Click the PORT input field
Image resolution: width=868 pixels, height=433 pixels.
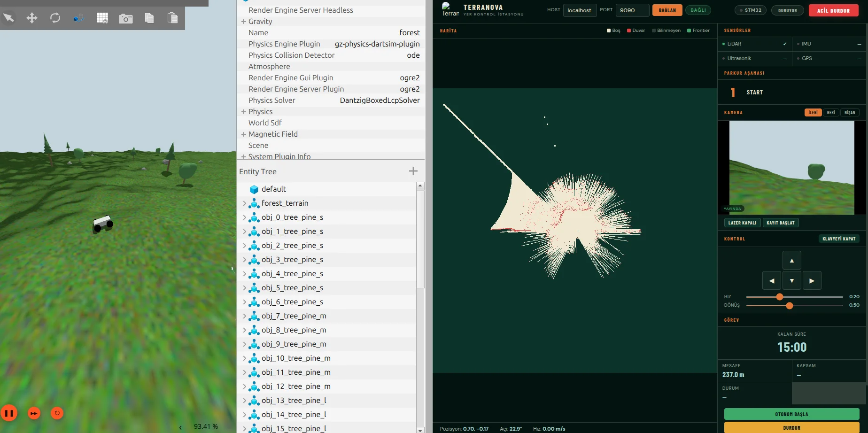(x=632, y=10)
